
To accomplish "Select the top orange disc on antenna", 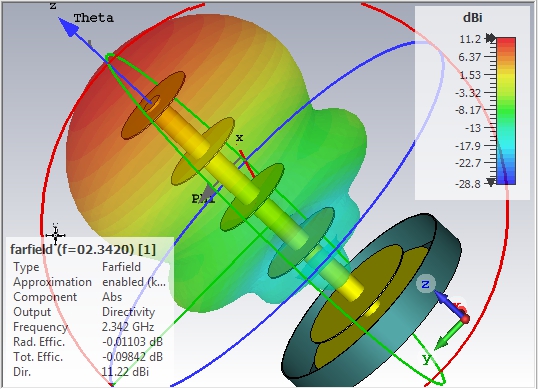I will 153,105.
